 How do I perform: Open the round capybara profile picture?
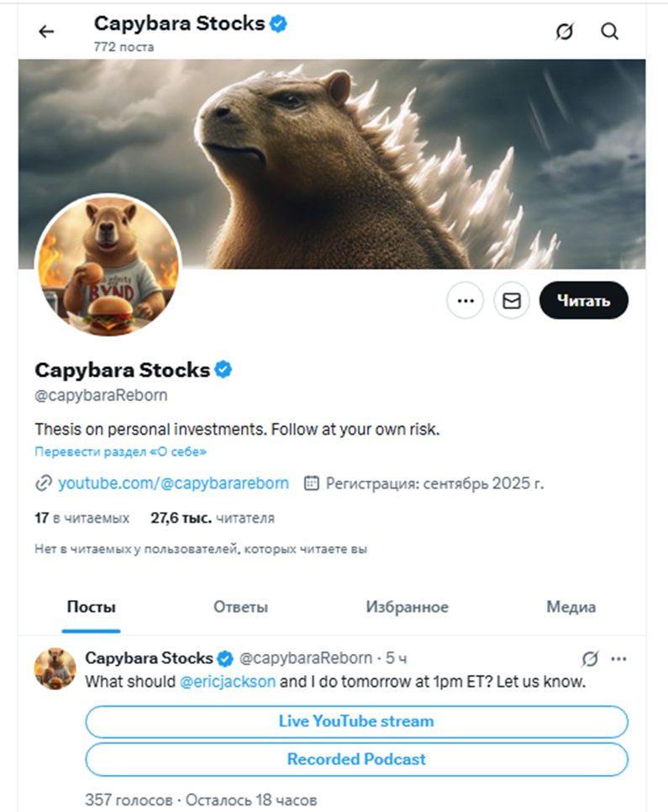click(108, 264)
